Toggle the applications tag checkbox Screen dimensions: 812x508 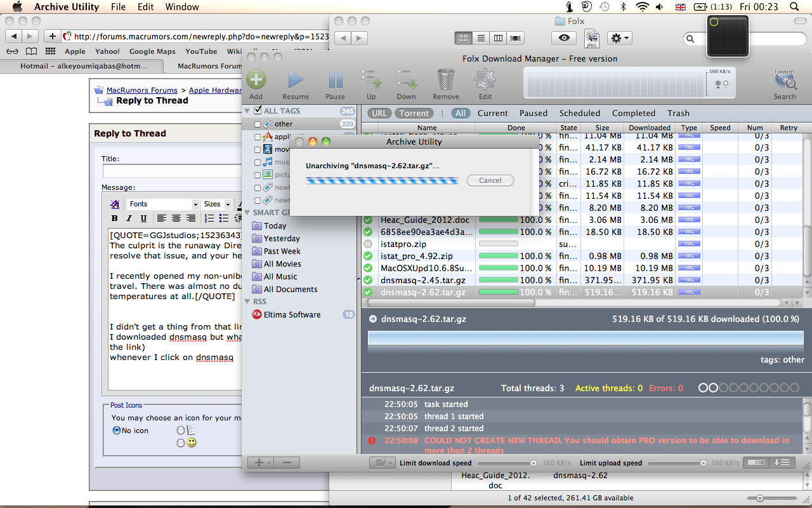pyautogui.click(x=258, y=137)
